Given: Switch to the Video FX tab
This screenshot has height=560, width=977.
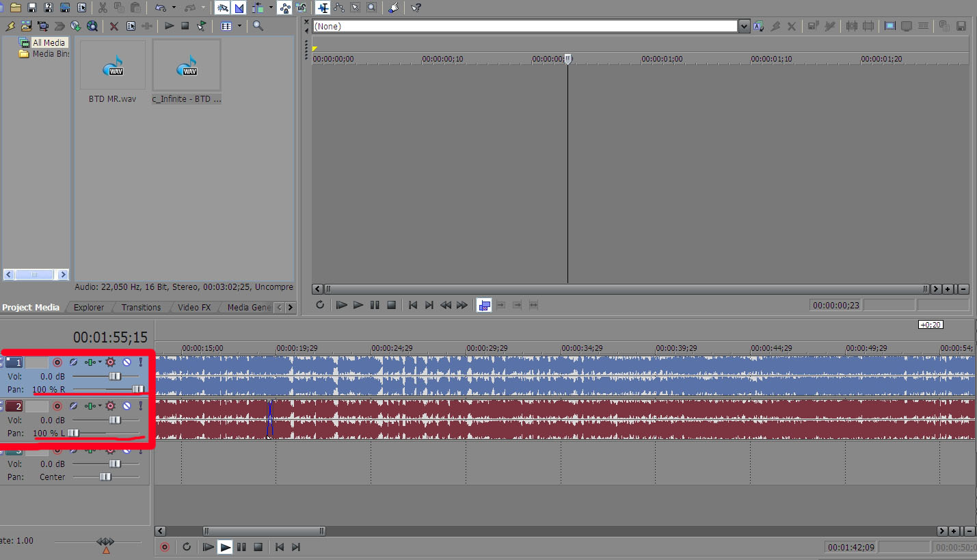Looking at the screenshot, I should (x=194, y=308).
